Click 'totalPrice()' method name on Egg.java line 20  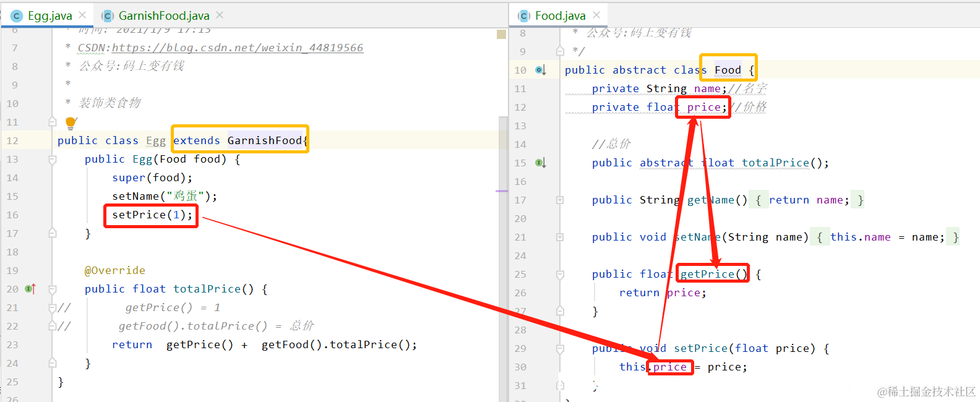[x=213, y=289]
